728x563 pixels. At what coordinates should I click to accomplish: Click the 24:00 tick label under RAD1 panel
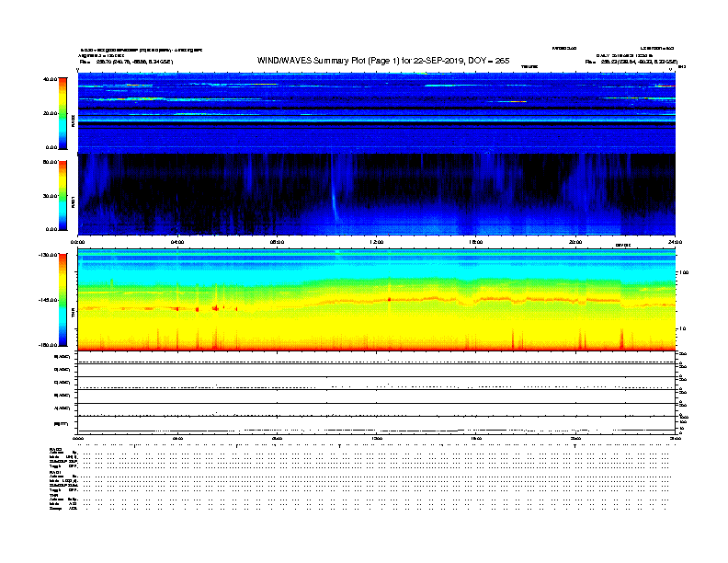point(675,242)
